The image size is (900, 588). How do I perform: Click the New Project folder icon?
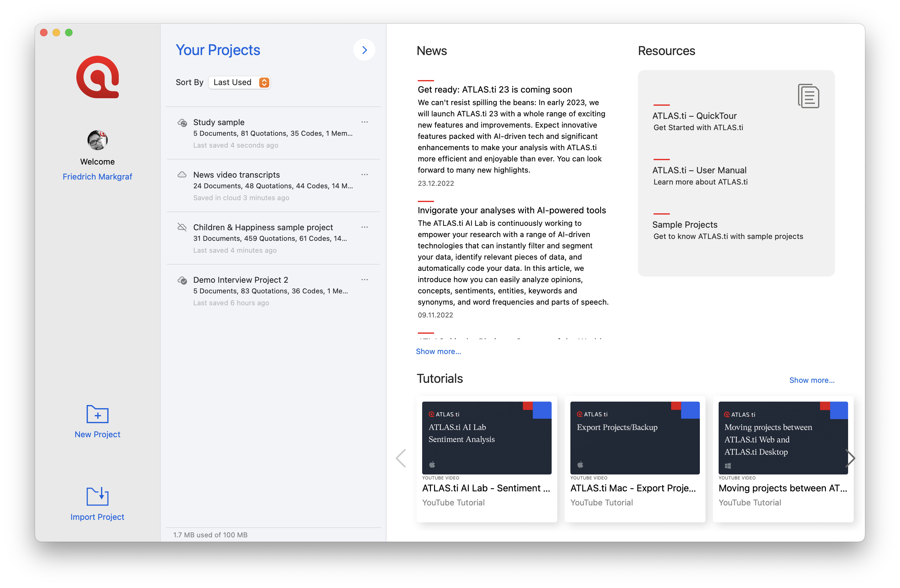(98, 414)
